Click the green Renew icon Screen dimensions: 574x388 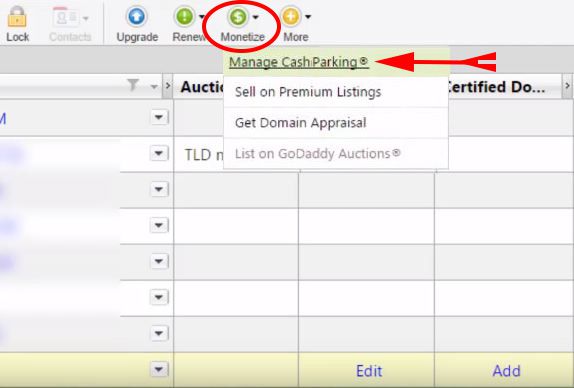184,16
